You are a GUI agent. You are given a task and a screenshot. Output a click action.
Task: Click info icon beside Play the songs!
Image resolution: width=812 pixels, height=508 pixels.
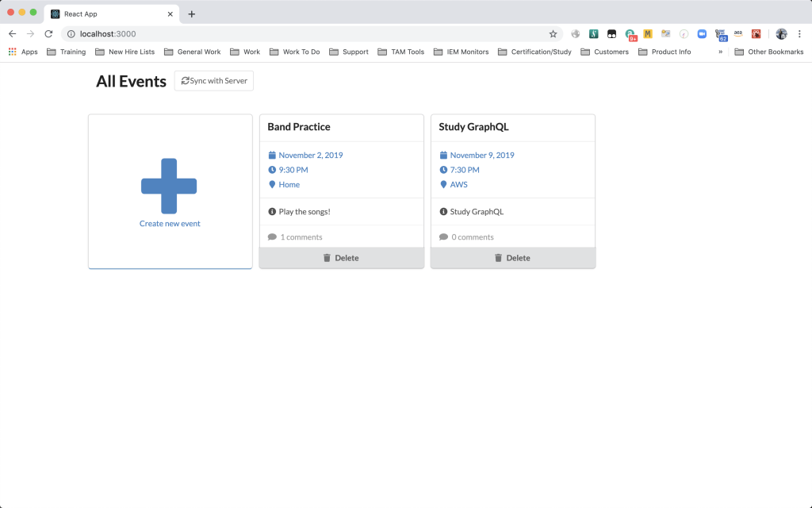pyautogui.click(x=272, y=211)
